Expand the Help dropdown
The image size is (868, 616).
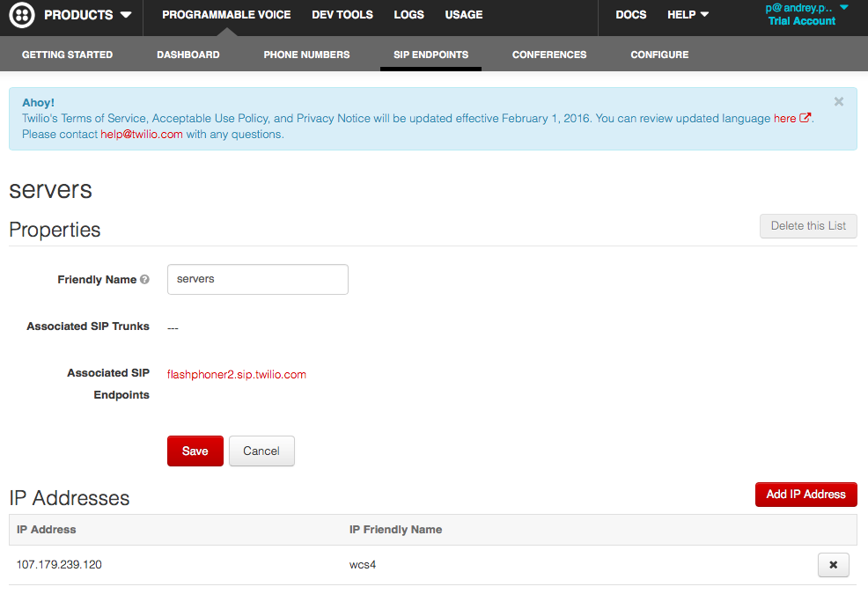click(x=688, y=15)
